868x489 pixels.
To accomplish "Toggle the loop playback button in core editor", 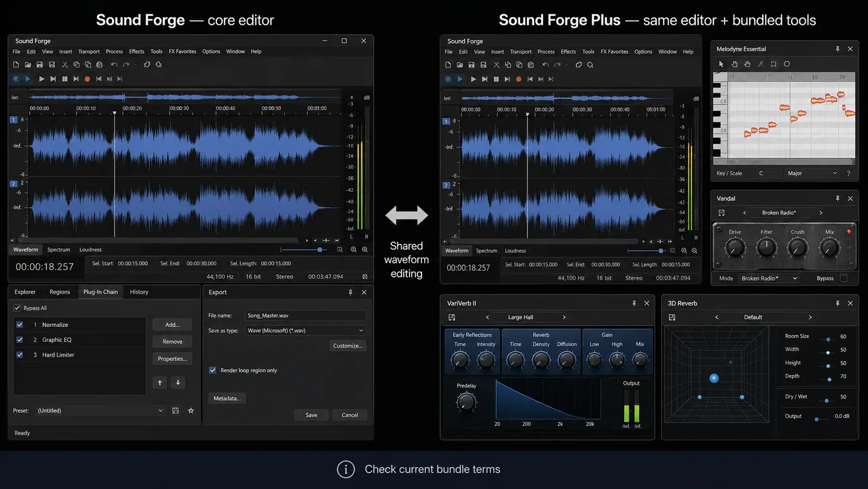I will click(16, 79).
